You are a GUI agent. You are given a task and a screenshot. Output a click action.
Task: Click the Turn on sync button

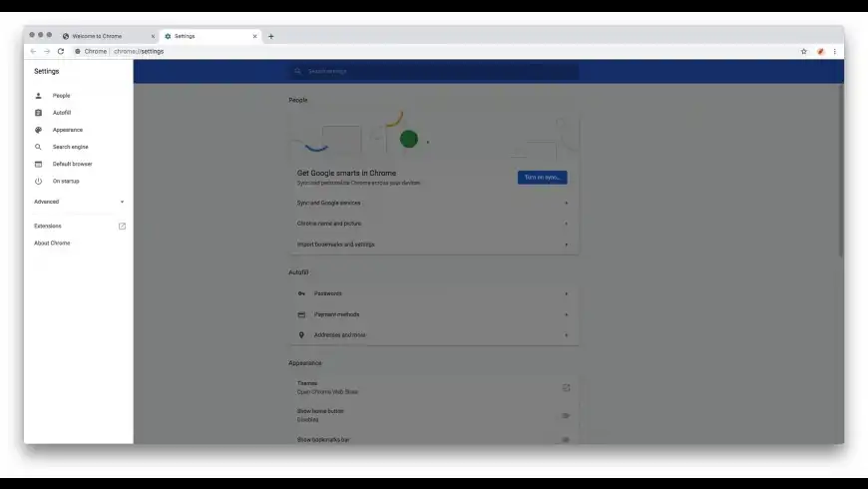pyautogui.click(x=543, y=178)
